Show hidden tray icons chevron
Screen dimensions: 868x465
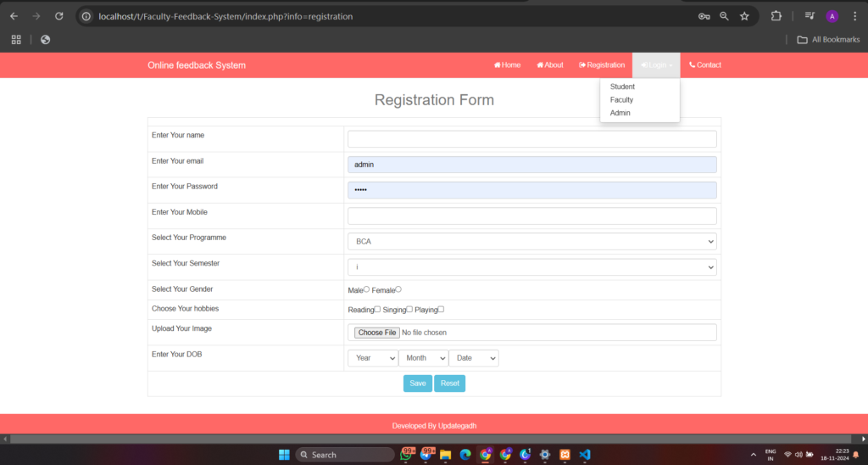754,455
